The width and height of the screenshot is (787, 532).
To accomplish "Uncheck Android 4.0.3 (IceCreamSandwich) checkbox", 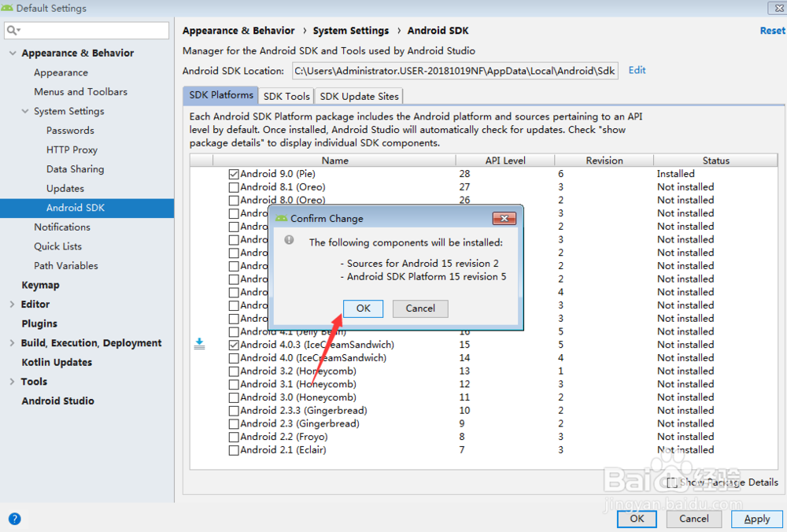I will [234, 345].
